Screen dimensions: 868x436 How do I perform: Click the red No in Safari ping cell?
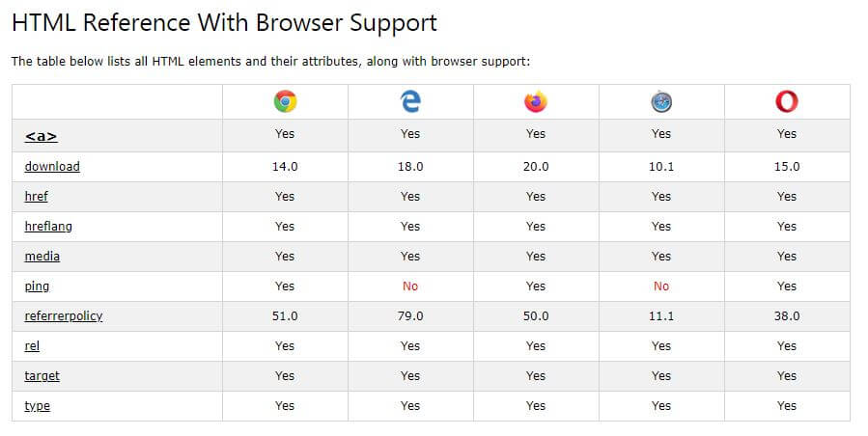pos(661,286)
